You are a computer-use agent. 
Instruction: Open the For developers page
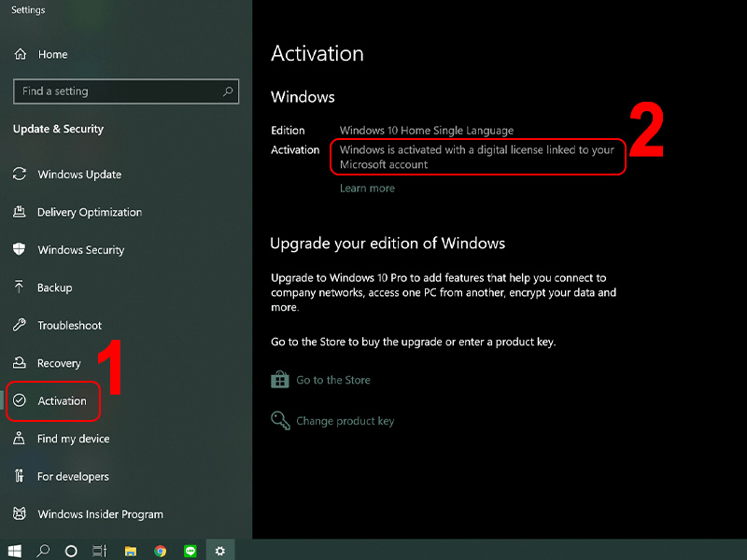tap(73, 476)
